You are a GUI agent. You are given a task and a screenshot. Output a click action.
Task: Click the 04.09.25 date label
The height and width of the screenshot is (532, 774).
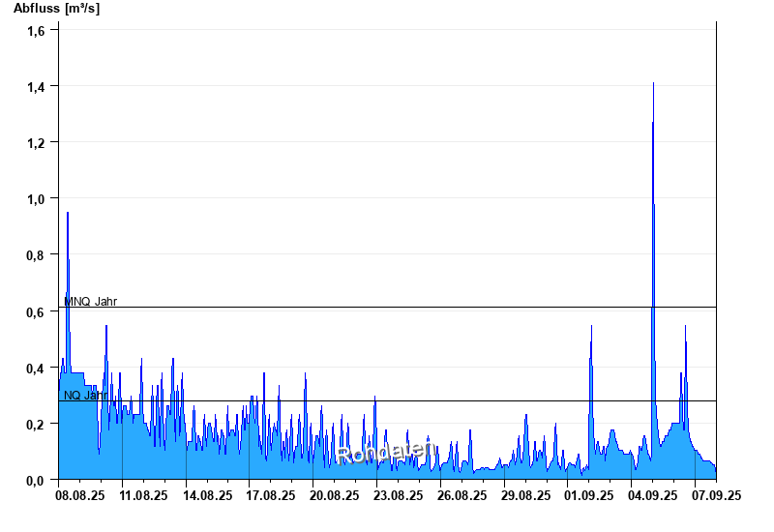(x=652, y=495)
